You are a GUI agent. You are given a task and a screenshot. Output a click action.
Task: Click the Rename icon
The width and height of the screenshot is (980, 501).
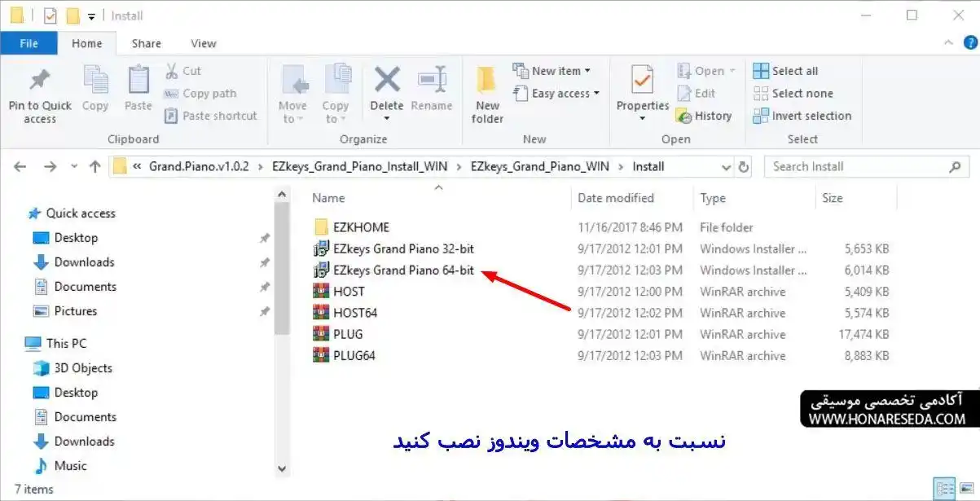[x=432, y=79]
